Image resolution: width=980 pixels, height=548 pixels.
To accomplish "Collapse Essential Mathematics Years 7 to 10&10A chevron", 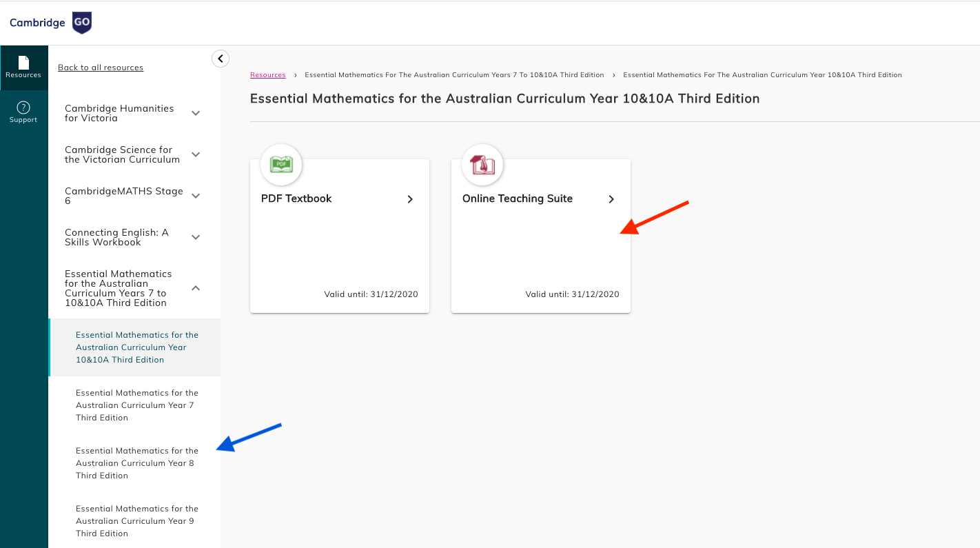I will pyautogui.click(x=196, y=288).
